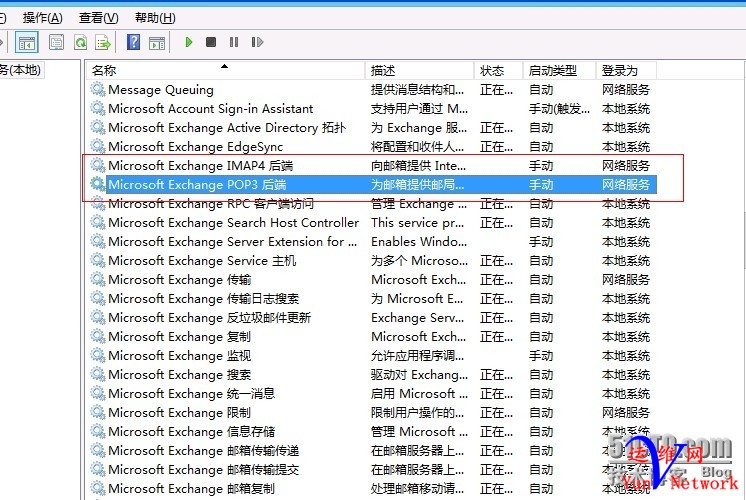
Task: Select the Microsoft Exchange 邮箱传输提交 service name
Action: 204,470
